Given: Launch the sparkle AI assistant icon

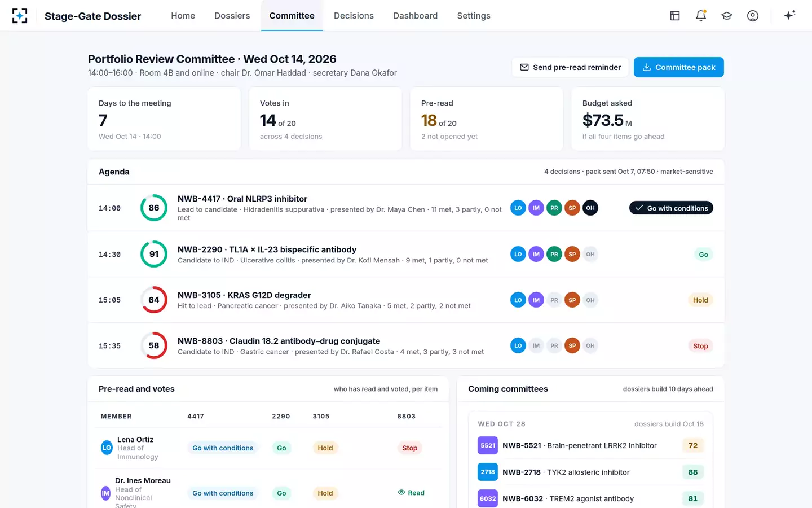Looking at the screenshot, I should (789, 15).
